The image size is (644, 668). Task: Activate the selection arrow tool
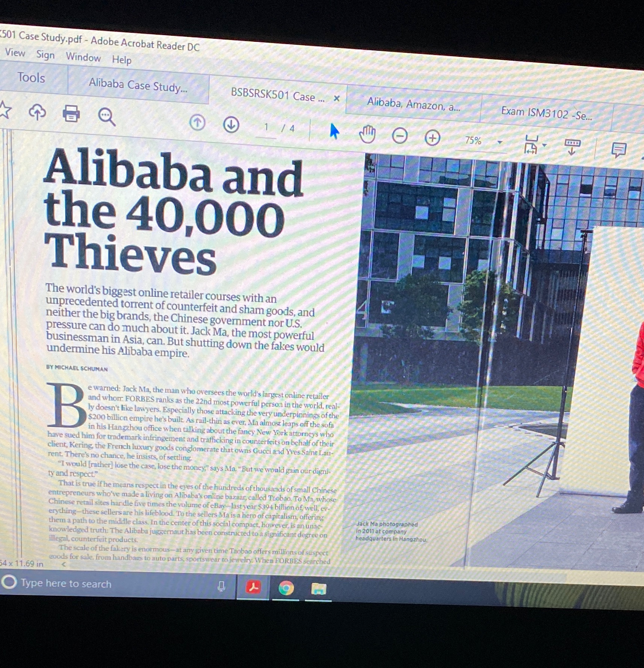pyautogui.click(x=334, y=131)
